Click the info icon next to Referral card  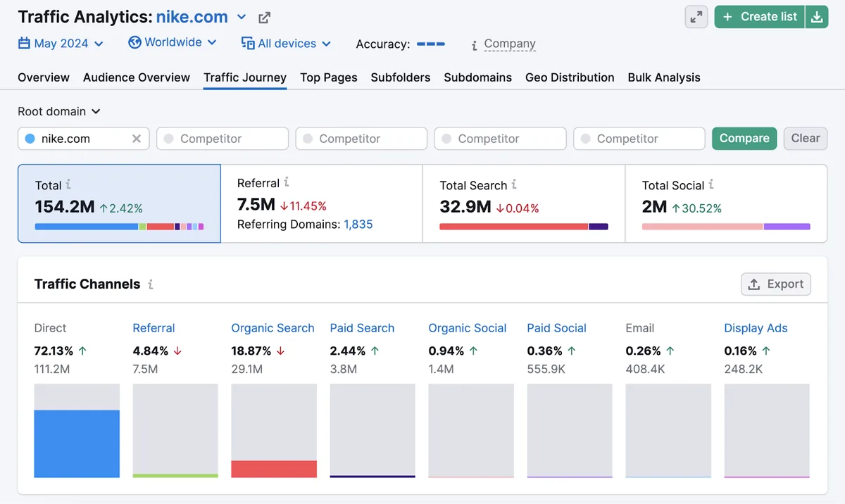[287, 182]
